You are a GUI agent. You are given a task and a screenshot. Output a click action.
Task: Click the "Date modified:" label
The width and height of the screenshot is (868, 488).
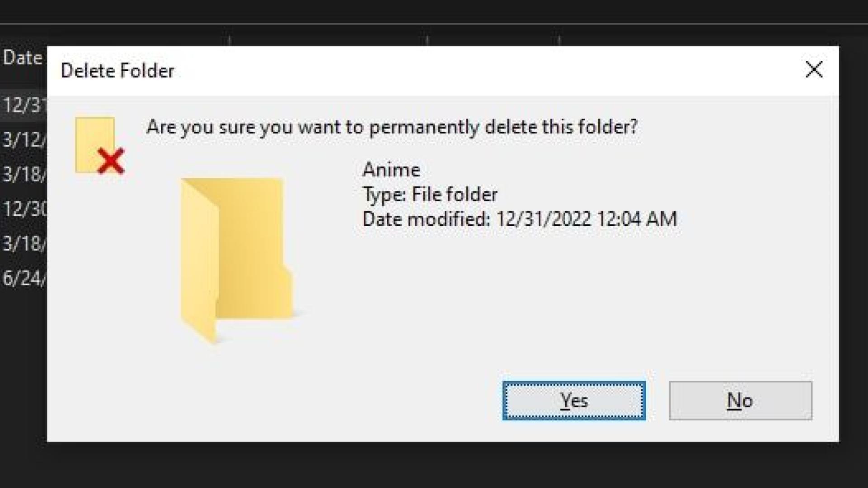(x=426, y=219)
